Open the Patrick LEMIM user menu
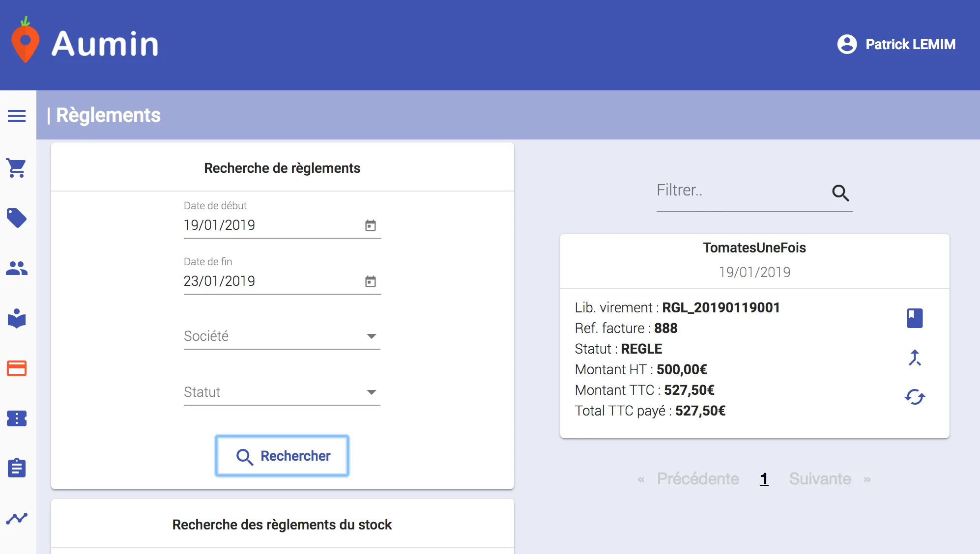This screenshot has height=554, width=980. (x=896, y=44)
